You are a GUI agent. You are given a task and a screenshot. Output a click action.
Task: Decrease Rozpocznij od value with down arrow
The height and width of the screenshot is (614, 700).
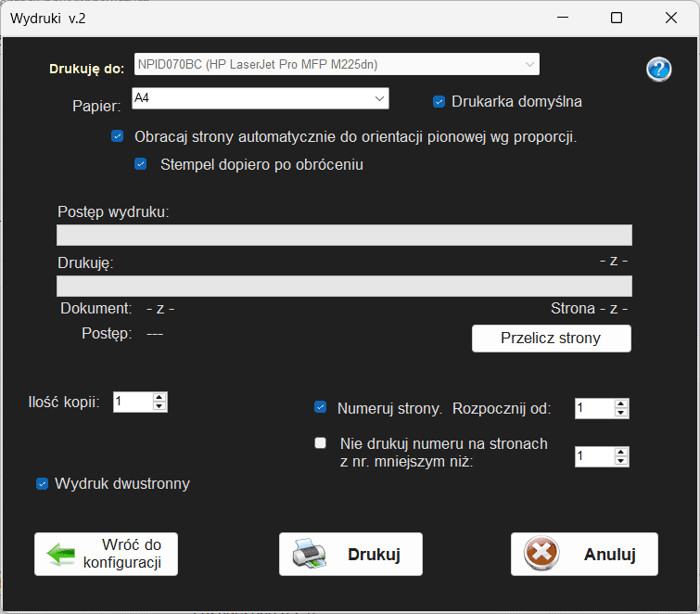tap(621, 413)
